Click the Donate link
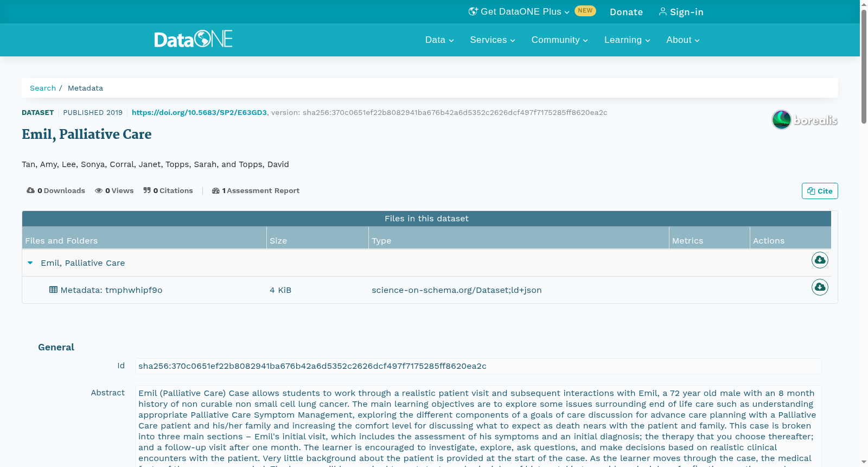The width and height of the screenshot is (868, 467). pyautogui.click(x=626, y=12)
